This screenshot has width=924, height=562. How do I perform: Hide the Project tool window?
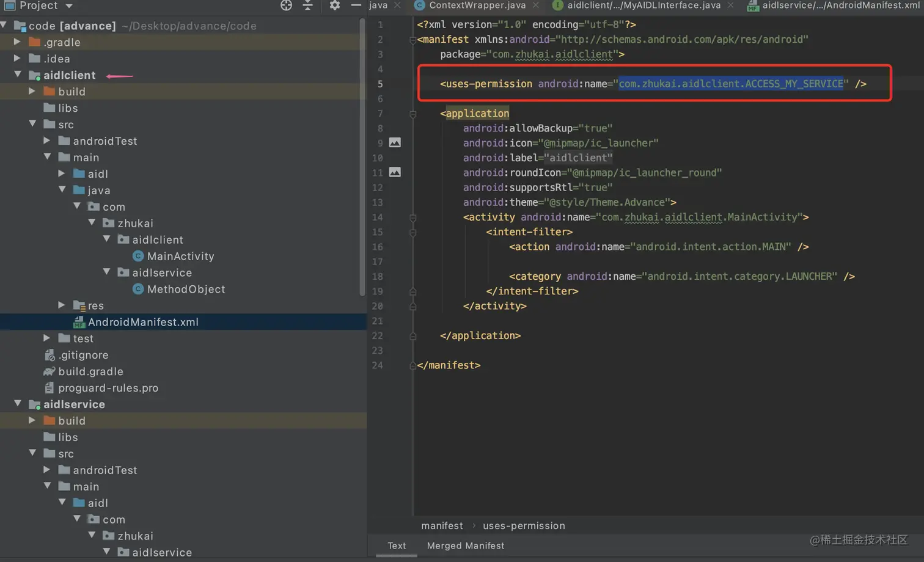point(356,5)
